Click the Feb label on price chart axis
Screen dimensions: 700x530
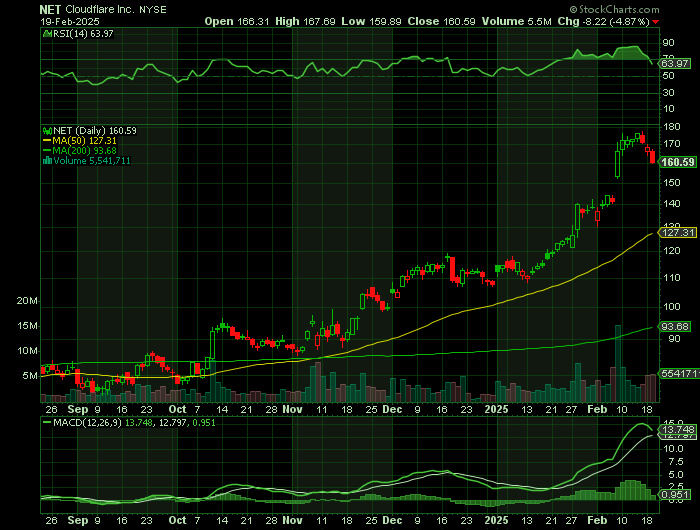tap(597, 409)
